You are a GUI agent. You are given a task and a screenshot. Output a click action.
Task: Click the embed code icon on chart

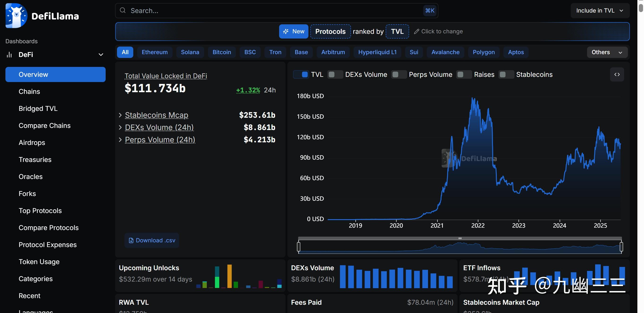pyautogui.click(x=617, y=74)
